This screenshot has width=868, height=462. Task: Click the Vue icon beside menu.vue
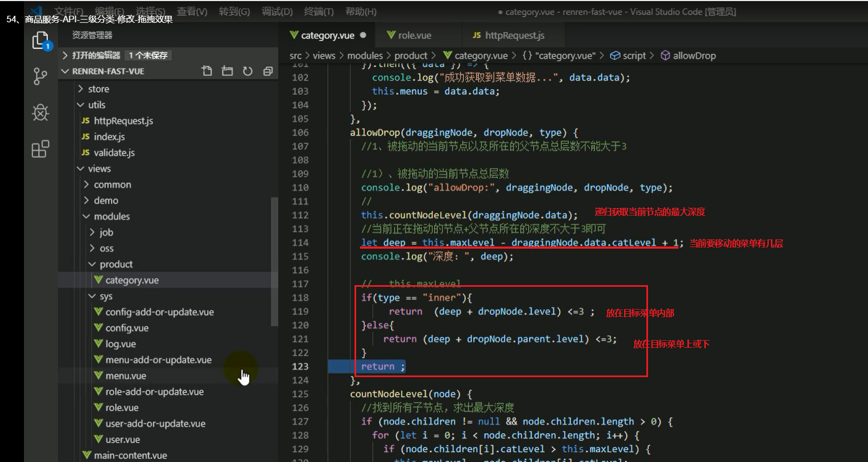[x=99, y=375]
